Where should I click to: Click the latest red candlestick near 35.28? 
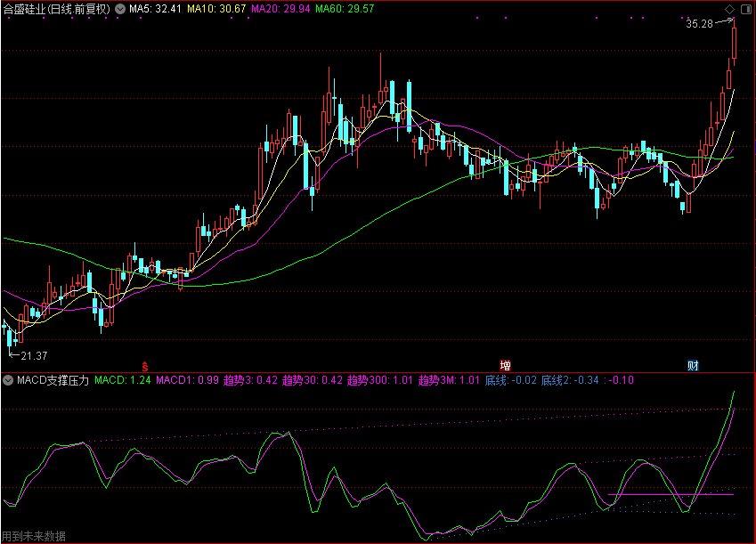(x=734, y=44)
